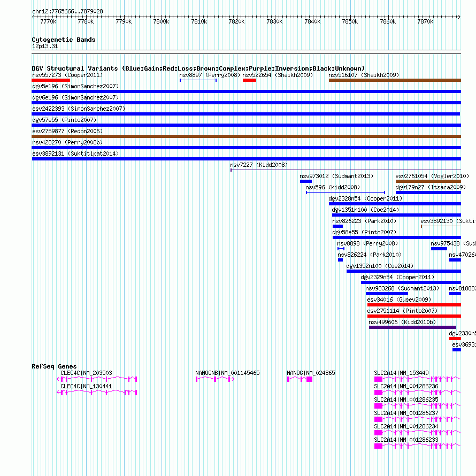Click the nsv557273 (Cooper2011) variant label

(x=67, y=75)
